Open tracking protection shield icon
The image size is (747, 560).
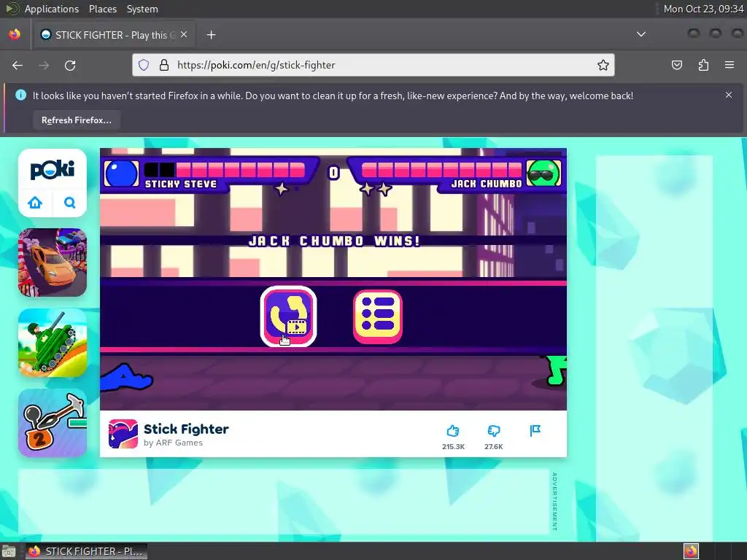144,65
